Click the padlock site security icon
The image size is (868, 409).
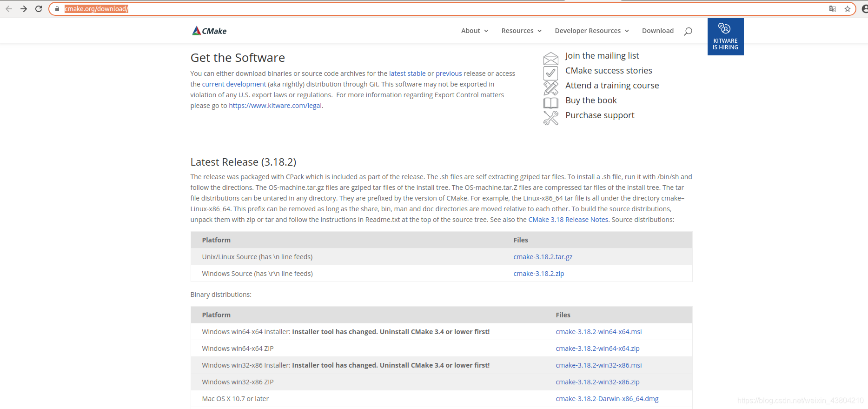coord(57,9)
